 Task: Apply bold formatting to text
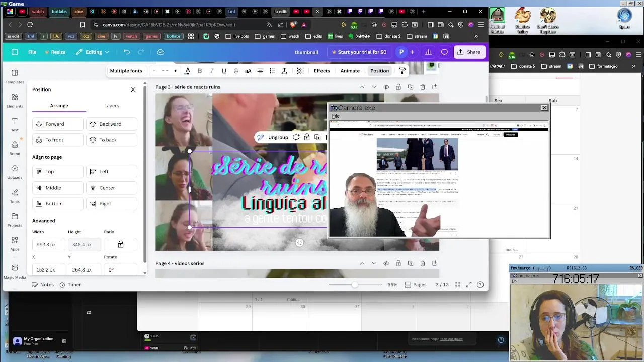click(x=200, y=71)
